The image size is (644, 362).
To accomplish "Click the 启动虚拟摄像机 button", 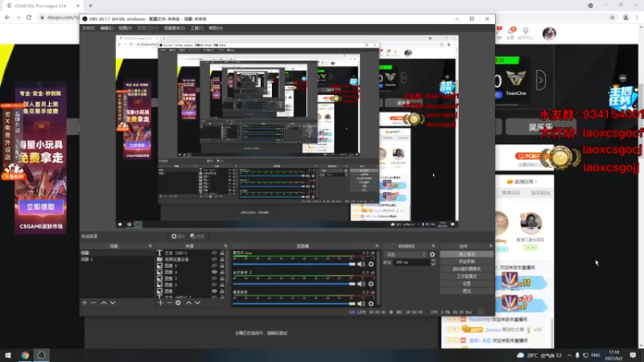I will click(467, 269).
